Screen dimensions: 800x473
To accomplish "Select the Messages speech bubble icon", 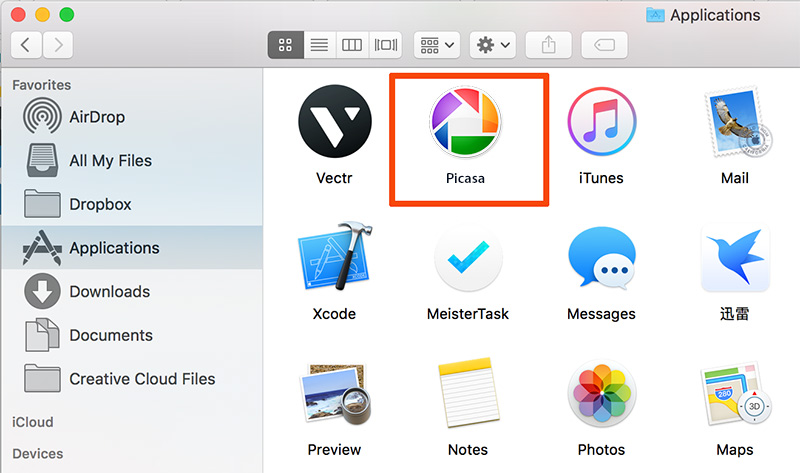I will [x=602, y=257].
